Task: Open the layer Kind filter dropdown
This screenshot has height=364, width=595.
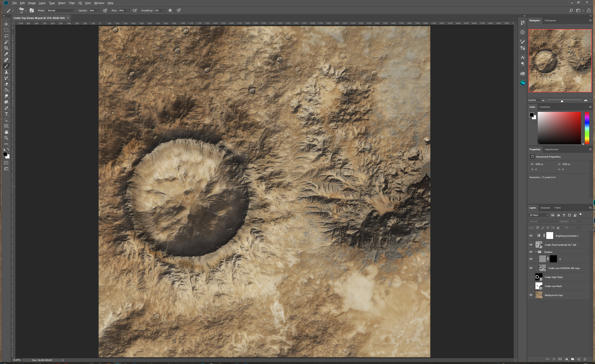Action: tap(539, 215)
